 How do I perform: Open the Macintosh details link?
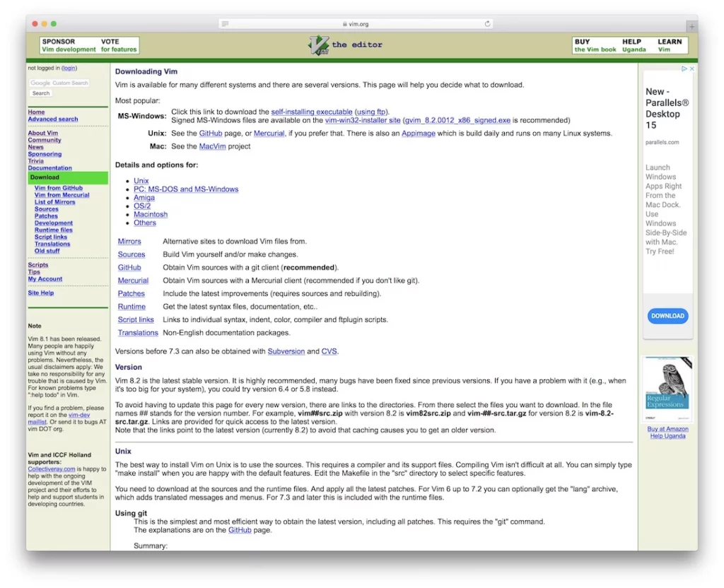click(151, 215)
